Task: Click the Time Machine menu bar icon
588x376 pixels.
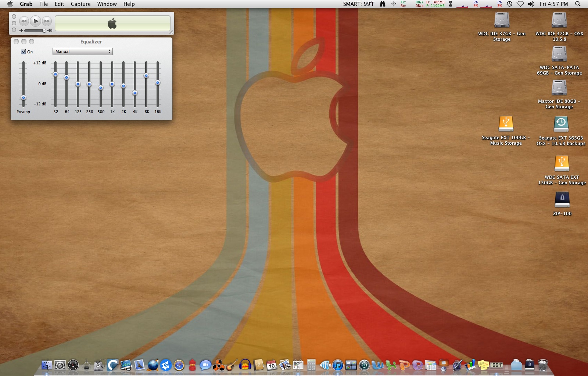Action: tap(509, 4)
